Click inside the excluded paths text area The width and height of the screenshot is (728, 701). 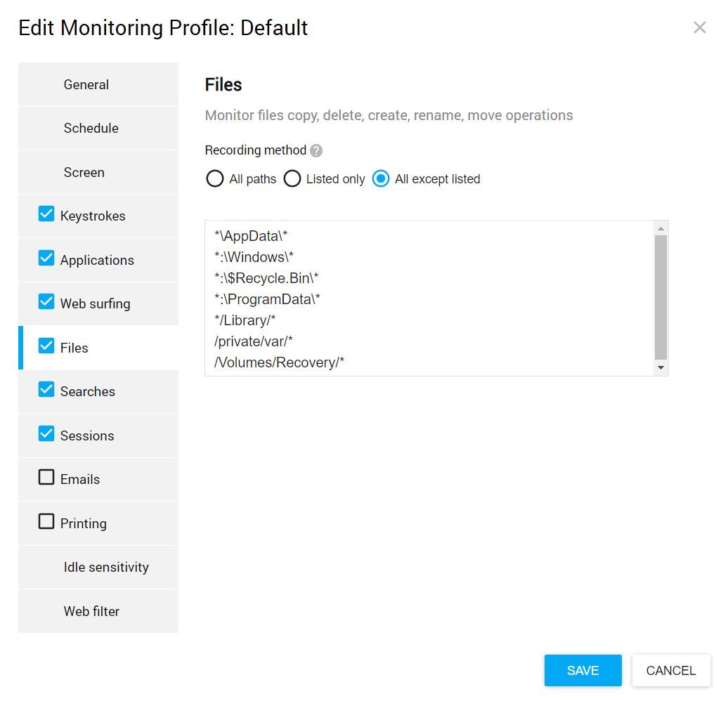(x=429, y=299)
